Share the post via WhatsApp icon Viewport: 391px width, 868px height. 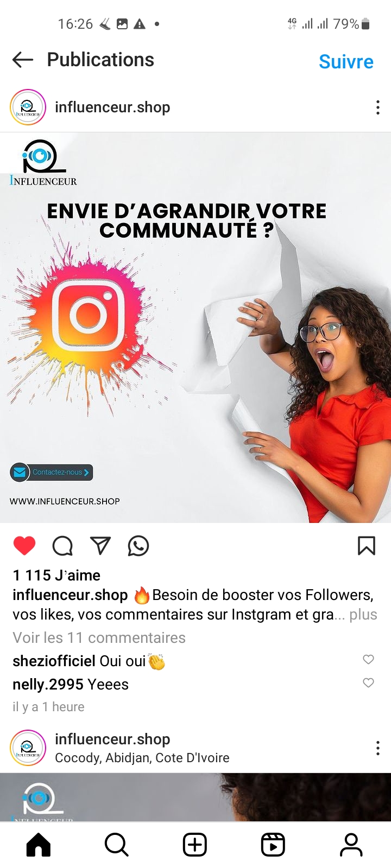138,546
